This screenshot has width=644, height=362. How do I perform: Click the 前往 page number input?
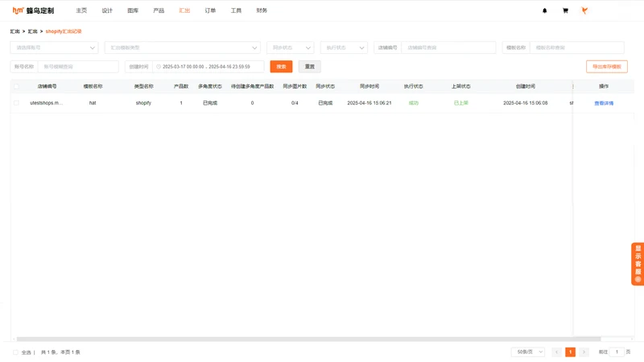click(617, 352)
